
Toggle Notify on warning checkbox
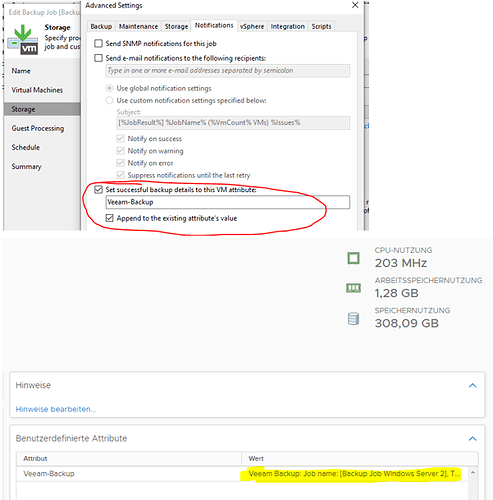(x=120, y=151)
